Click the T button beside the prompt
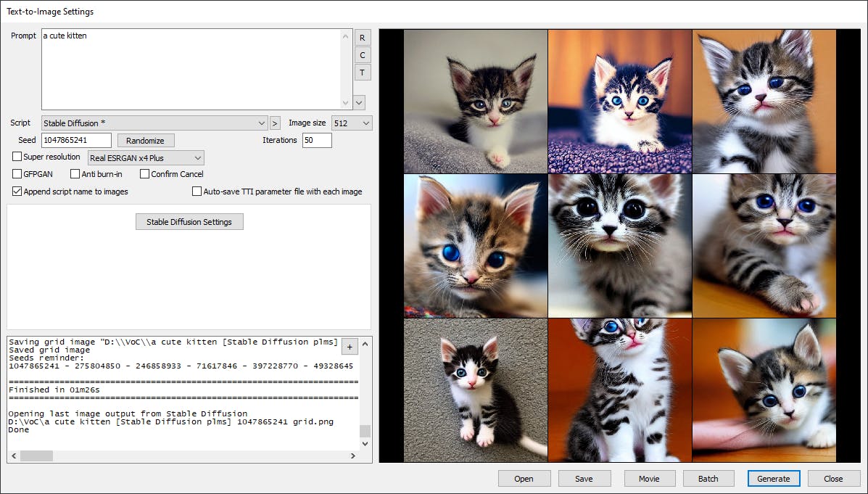The image size is (868, 494). (x=362, y=72)
